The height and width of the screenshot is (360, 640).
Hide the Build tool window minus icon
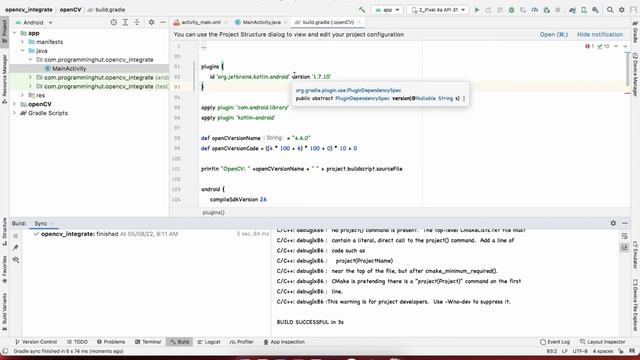coord(625,223)
